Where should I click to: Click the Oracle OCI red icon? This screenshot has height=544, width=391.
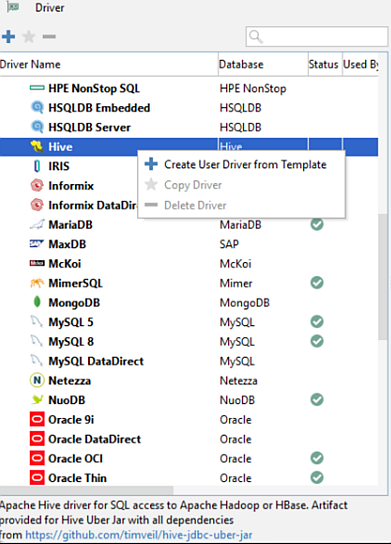tap(37, 458)
